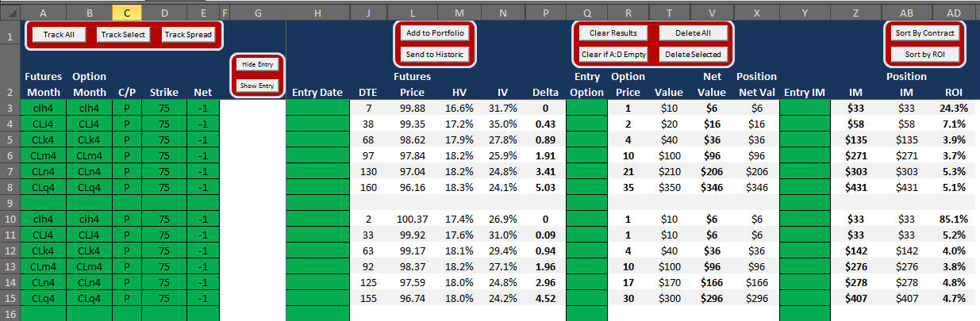Click Add to Portfolio button
Screen dimensions: 980x321
click(435, 32)
